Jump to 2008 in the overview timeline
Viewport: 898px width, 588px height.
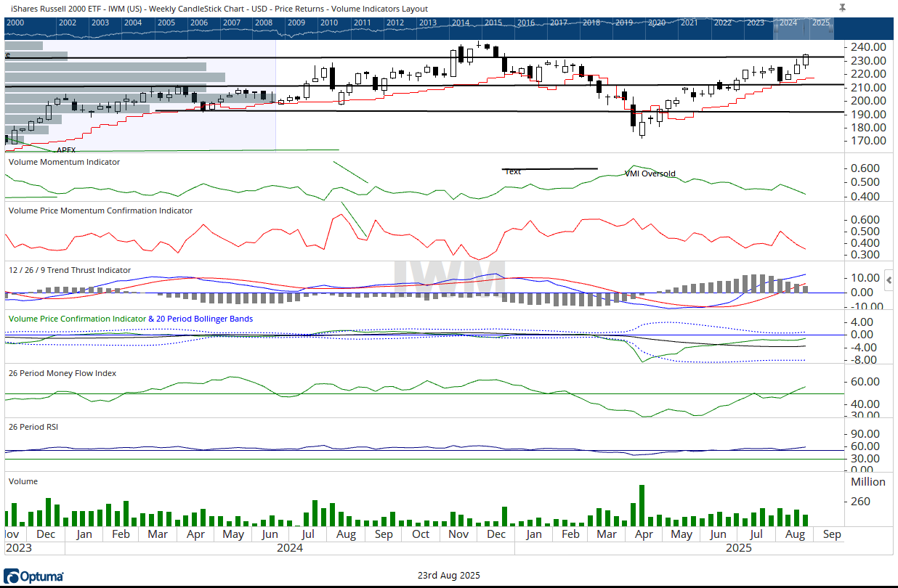264,23
